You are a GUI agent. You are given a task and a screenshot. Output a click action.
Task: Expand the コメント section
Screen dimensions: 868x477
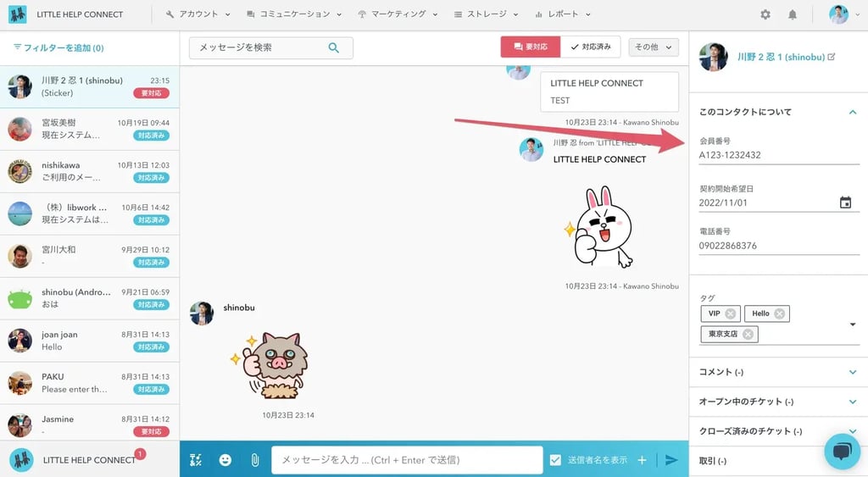click(853, 372)
